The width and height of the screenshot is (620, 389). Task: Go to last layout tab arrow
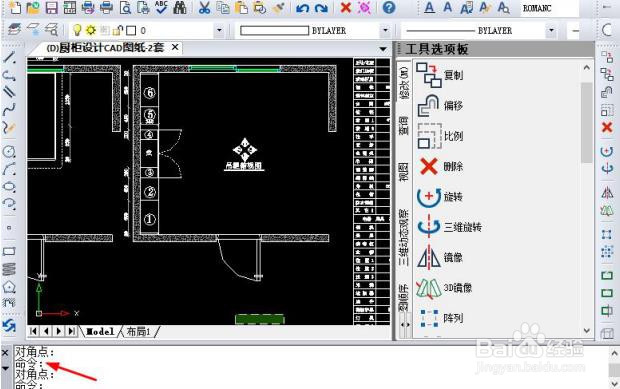coord(72,331)
